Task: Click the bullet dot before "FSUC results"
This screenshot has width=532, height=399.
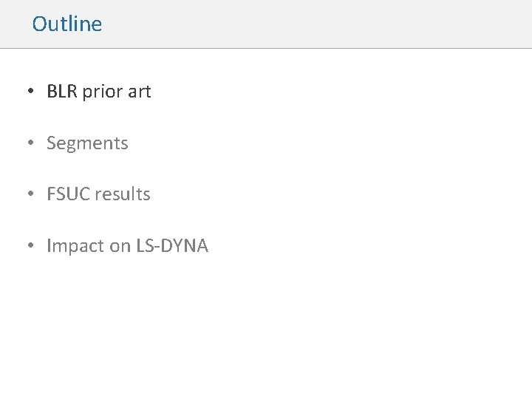Action: (30, 194)
